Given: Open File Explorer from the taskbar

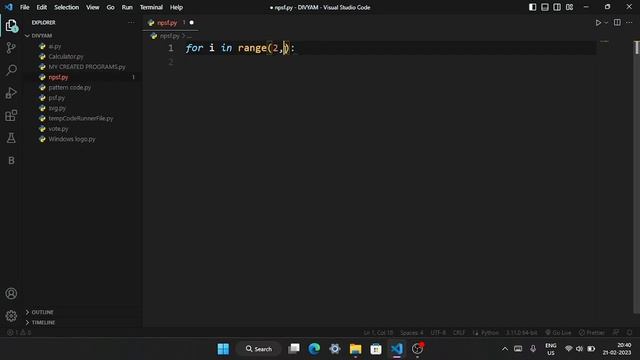Looking at the screenshot, I should (x=355, y=349).
